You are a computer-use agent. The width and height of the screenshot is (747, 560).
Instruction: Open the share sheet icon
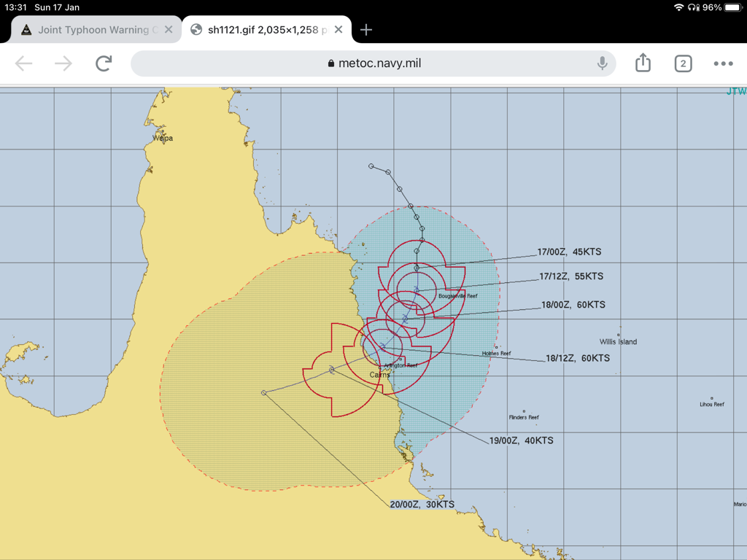[643, 63]
